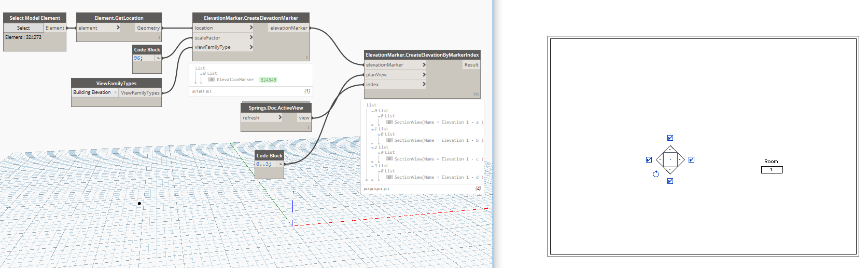Click the top arrowhead of the elevation marker
The width and height of the screenshot is (868, 268).
click(x=670, y=150)
